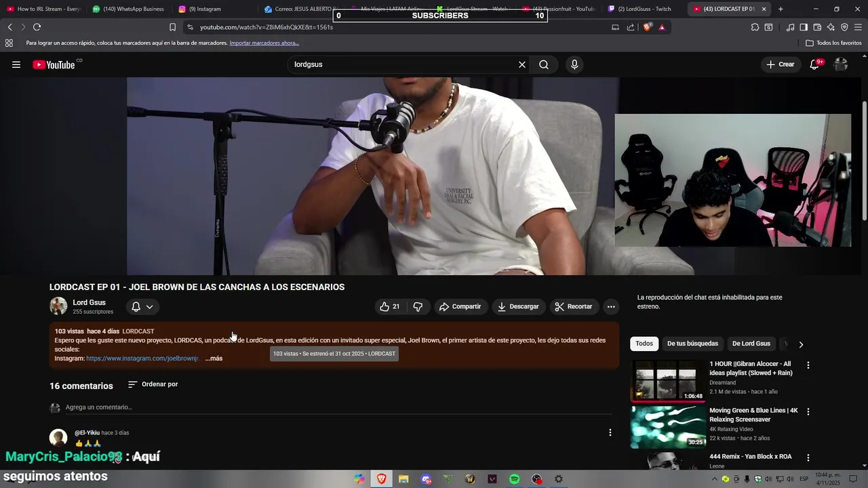Go back with the browser back arrow
The height and width of the screenshot is (488, 868).
[x=9, y=27]
